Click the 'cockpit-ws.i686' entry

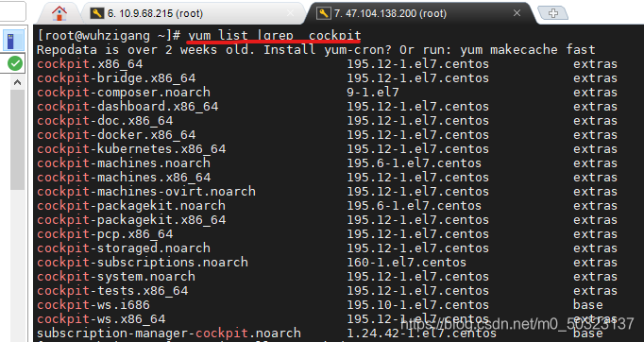point(93,305)
